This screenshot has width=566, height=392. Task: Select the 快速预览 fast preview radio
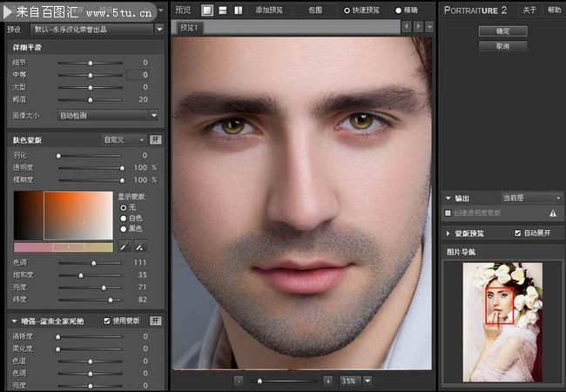coord(347,10)
